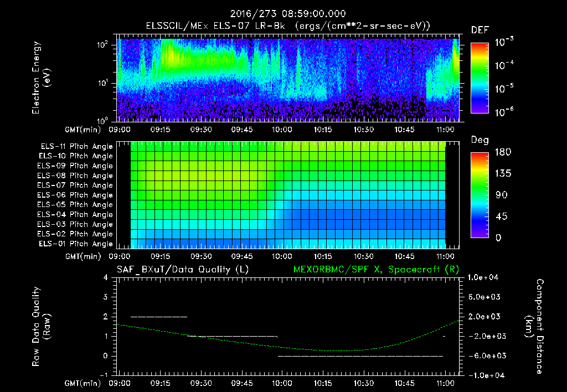Click the -1 tick on Raw Data Quality axis
Image resolution: width=567 pixels, height=392 pixels.
tap(104, 375)
